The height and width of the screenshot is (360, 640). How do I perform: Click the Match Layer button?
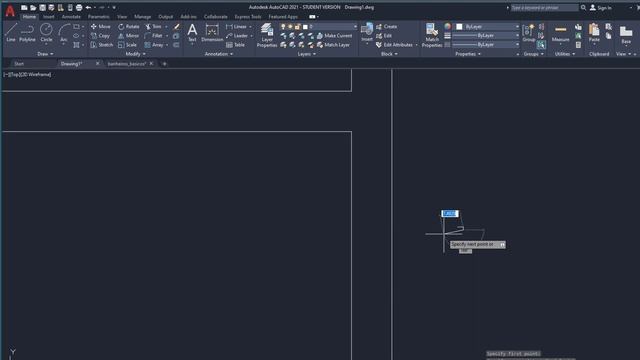coord(333,45)
